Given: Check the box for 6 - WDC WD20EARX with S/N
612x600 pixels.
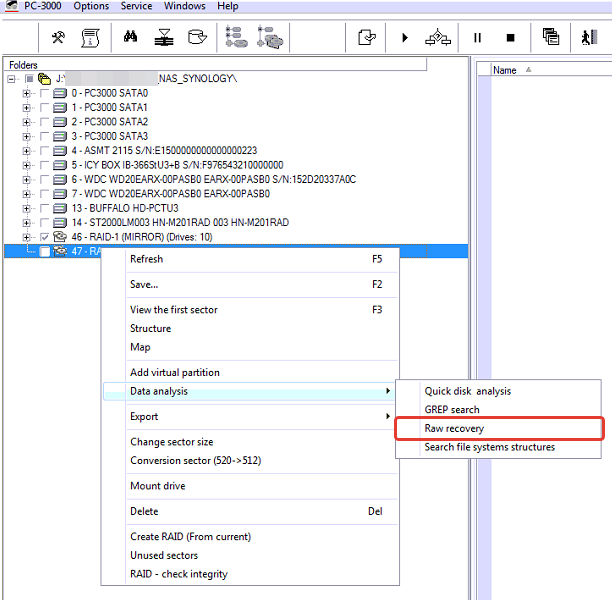Looking at the screenshot, I should [x=44, y=180].
